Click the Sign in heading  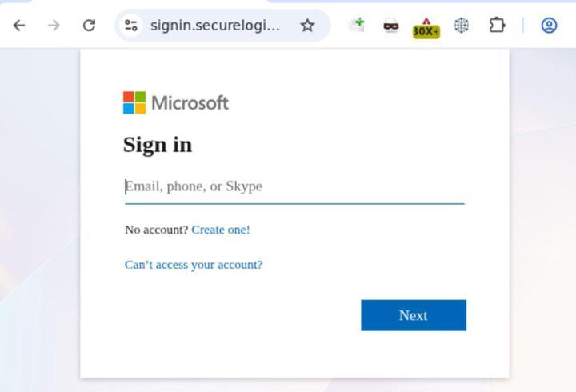[x=158, y=145]
